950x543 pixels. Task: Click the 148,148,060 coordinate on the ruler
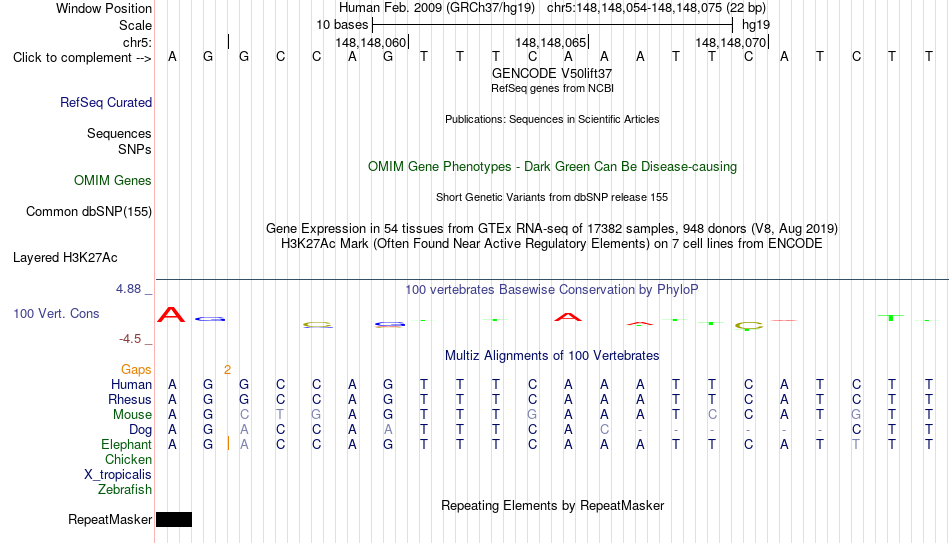coord(371,42)
